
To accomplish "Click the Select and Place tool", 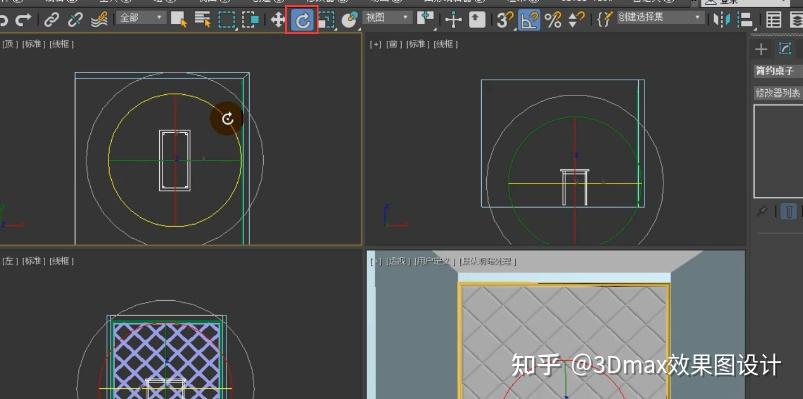I will 350,20.
